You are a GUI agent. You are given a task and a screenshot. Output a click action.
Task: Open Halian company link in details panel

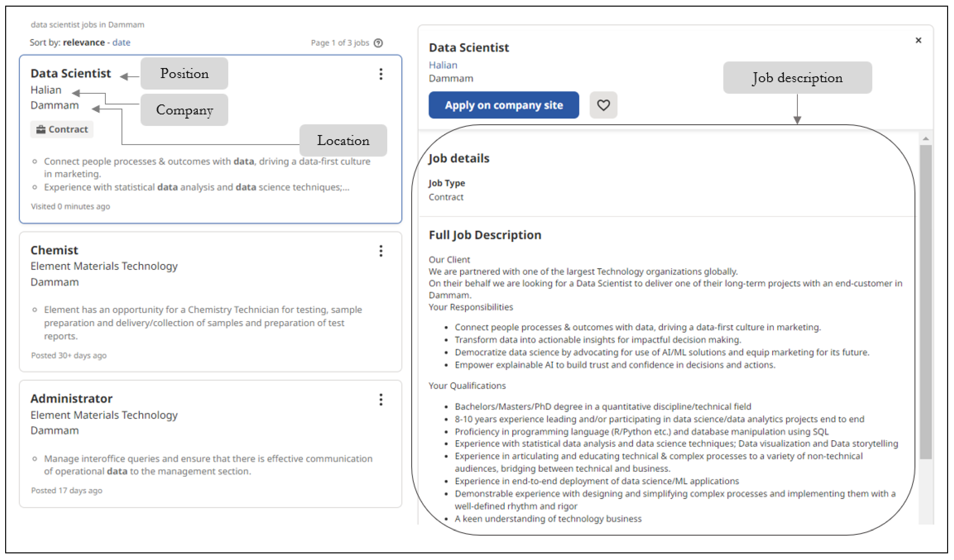pyautogui.click(x=443, y=65)
